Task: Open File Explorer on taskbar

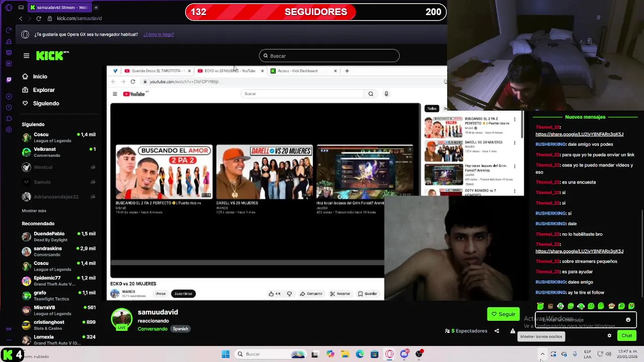Action: pos(345,354)
